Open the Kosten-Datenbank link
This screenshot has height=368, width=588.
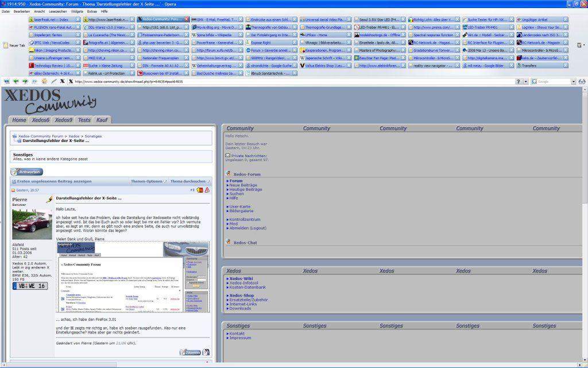(x=247, y=287)
